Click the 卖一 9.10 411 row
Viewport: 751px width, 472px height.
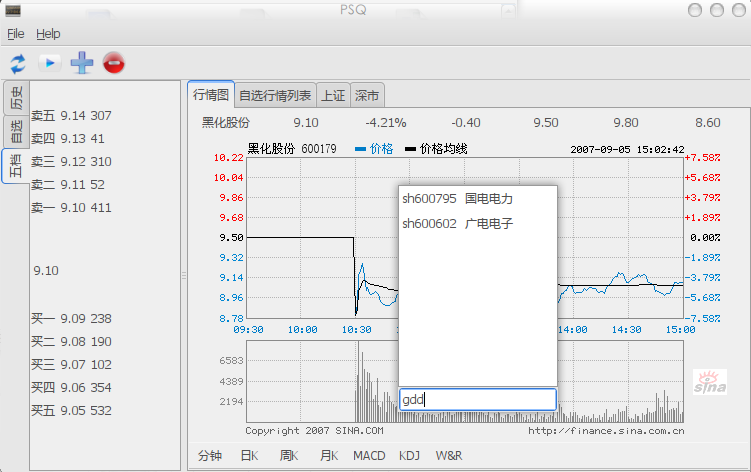(x=71, y=207)
